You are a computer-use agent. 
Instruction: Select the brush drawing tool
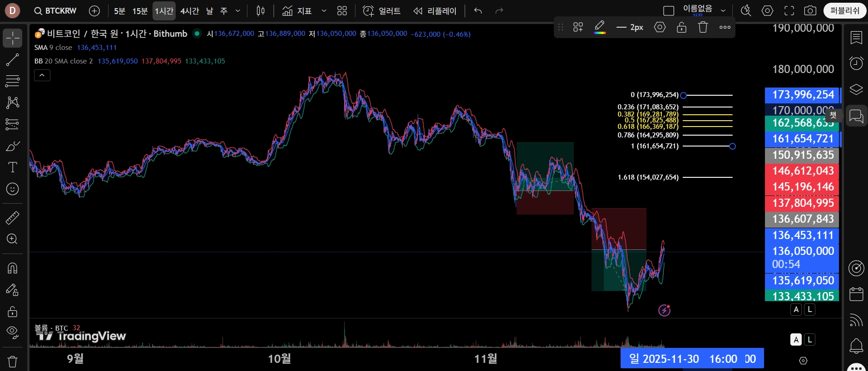13,146
